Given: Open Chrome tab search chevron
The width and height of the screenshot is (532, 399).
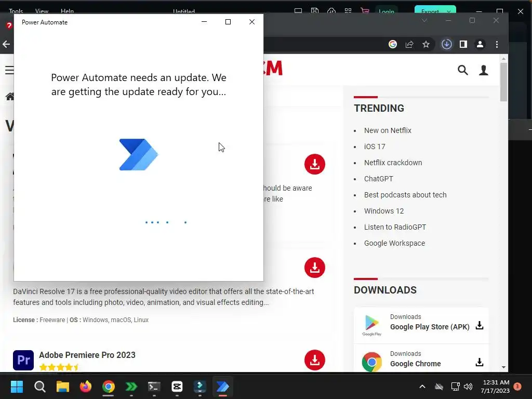Looking at the screenshot, I should 424,20.
